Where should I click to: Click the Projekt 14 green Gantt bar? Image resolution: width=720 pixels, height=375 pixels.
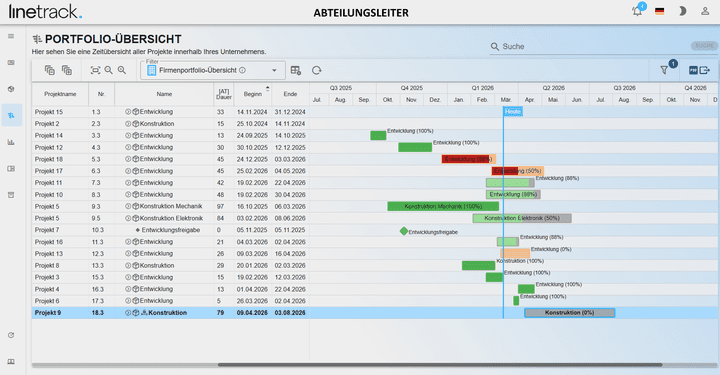378,136
